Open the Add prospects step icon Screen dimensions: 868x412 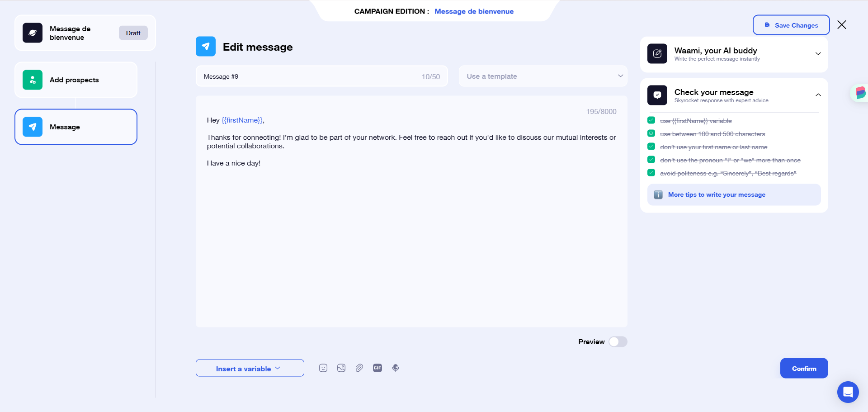coord(32,80)
